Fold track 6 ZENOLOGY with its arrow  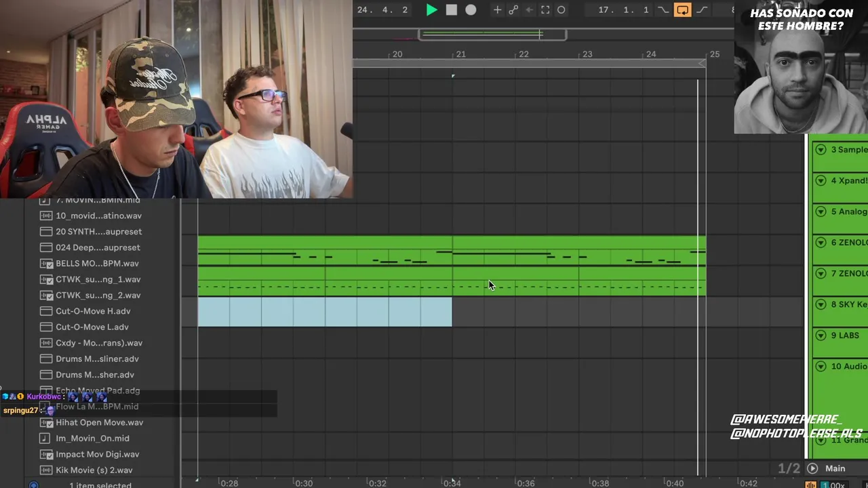coord(821,243)
